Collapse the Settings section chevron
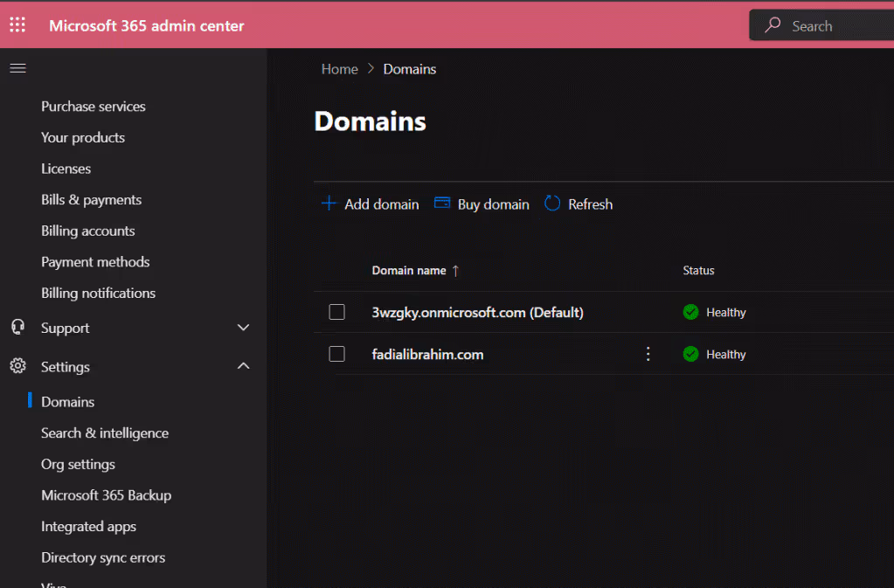Screen dimensions: 894x588 tap(244, 366)
